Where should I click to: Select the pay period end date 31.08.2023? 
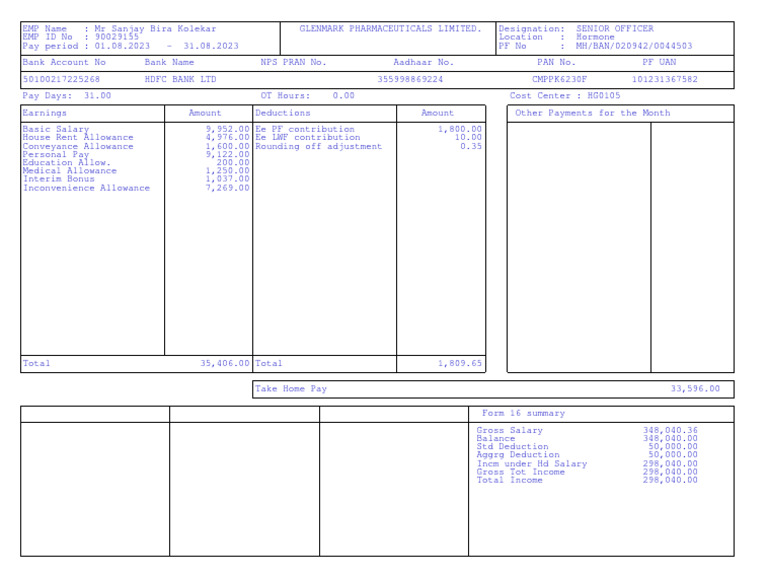click(211, 46)
